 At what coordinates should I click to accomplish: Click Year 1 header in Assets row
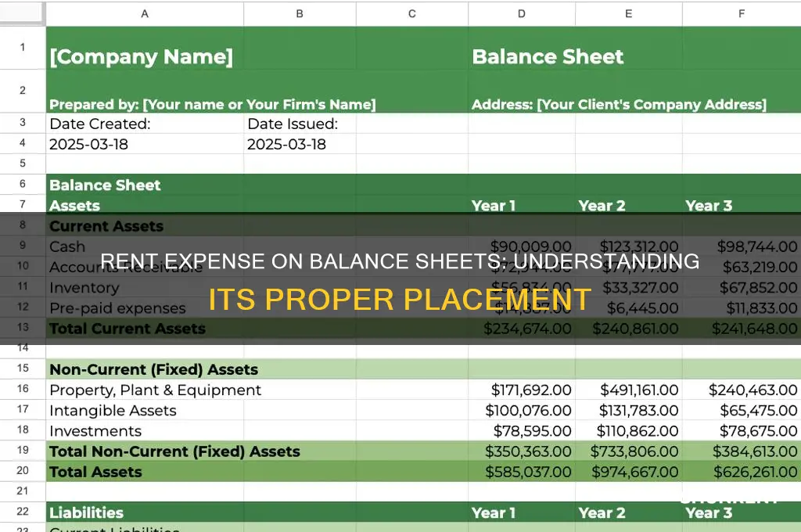(x=494, y=206)
